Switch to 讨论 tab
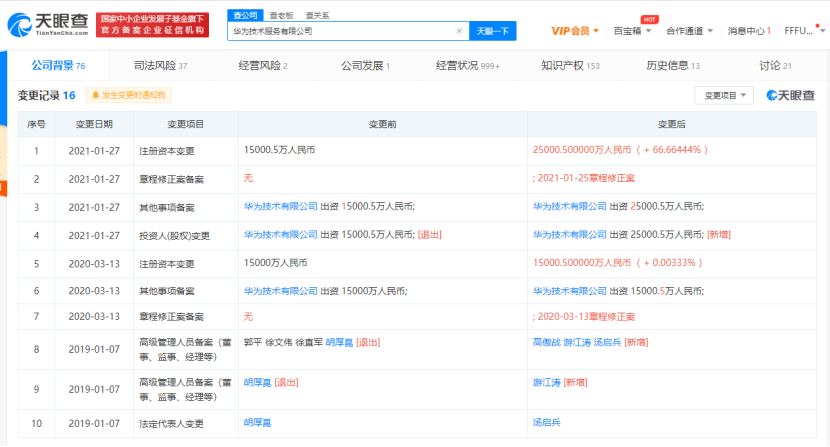This screenshot has height=447, width=830. coord(775,66)
